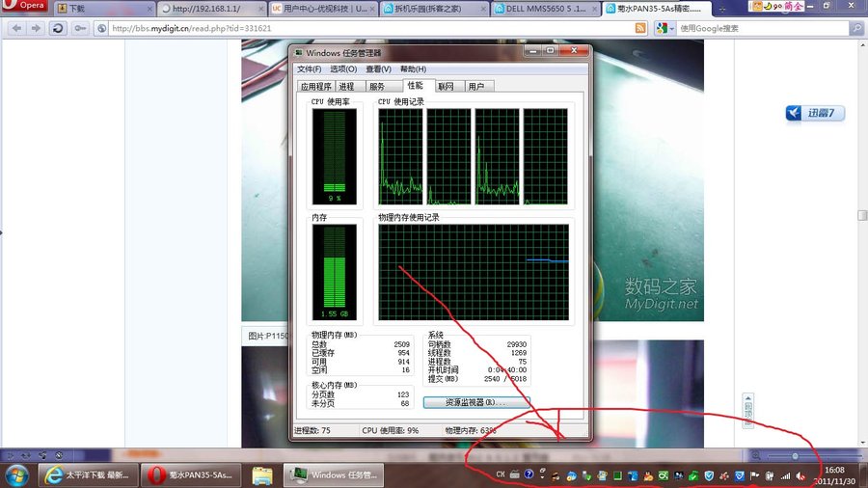Screen dimensions: 868x488
Task: Open the 文件(F) menu in Task Manager
Action: pos(309,69)
